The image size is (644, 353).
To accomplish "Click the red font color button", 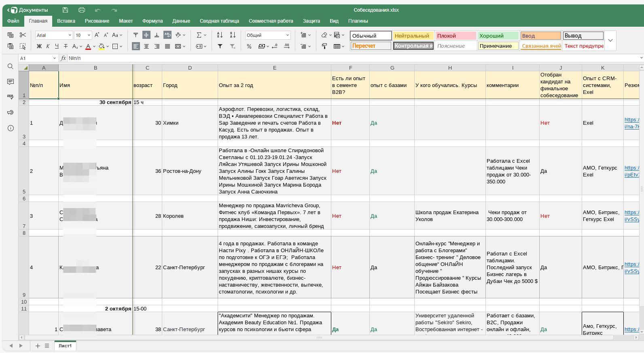I will click(88, 47).
